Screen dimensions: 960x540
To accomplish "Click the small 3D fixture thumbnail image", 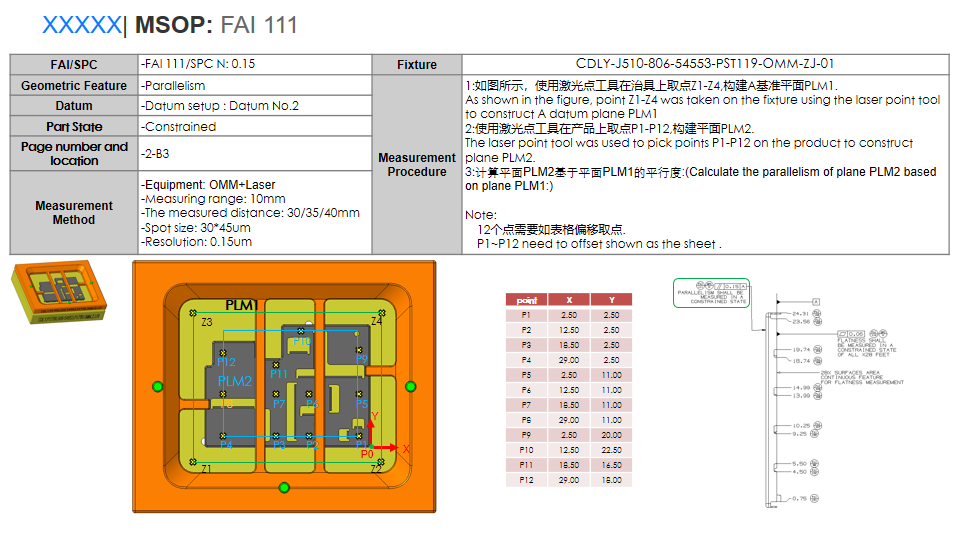I will click(58, 295).
